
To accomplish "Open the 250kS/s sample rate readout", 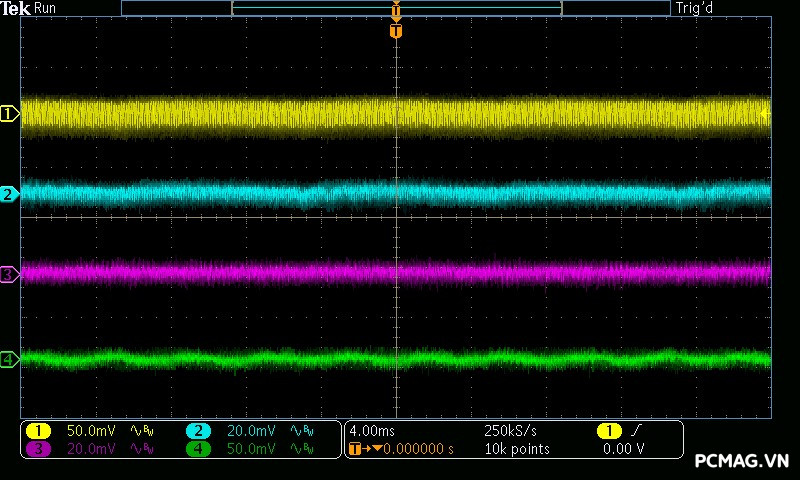I will tap(510, 431).
